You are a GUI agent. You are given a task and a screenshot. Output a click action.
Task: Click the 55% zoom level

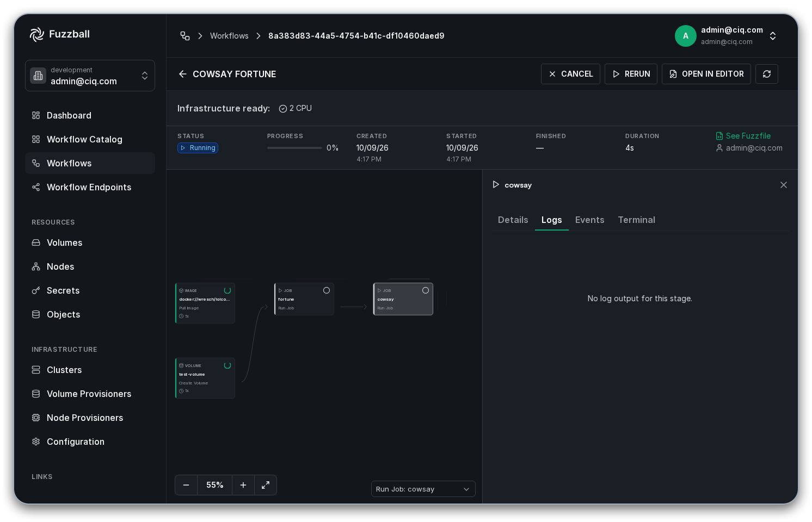point(215,485)
